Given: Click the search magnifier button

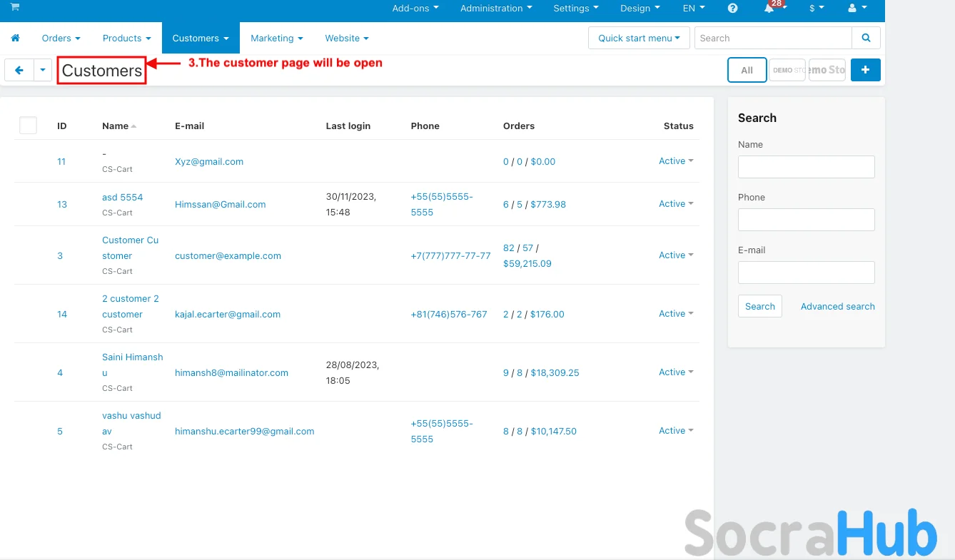Looking at the screenshot, I should click(x=866, y=39).
